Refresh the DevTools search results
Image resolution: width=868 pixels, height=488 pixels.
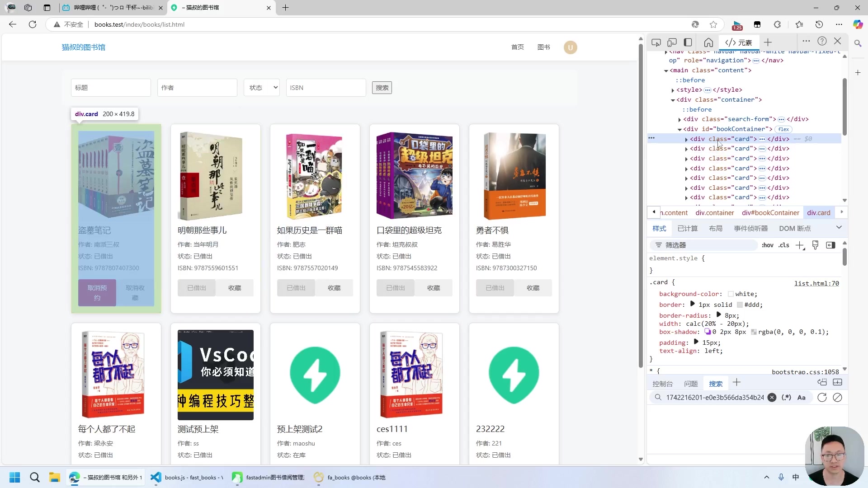coord(822,398)
